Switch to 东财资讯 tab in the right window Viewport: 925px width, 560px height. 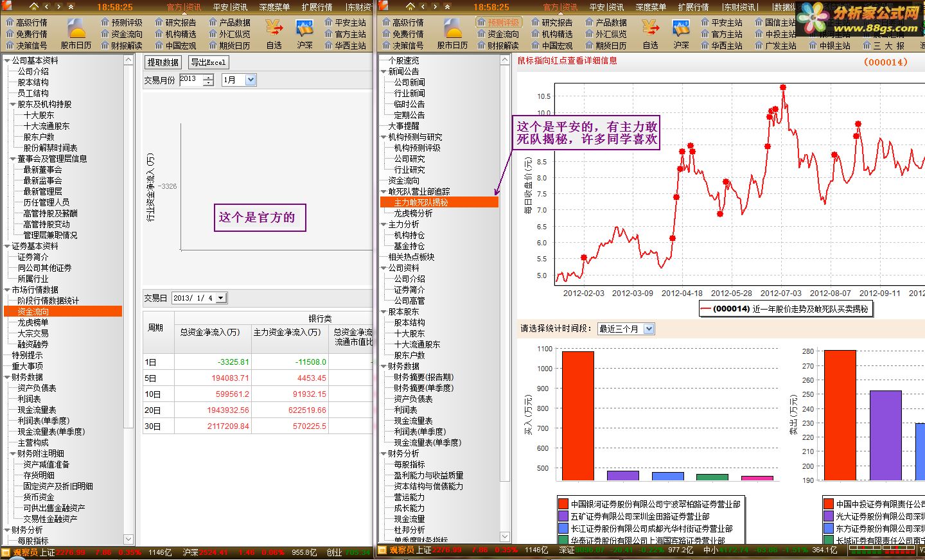[739, 7]
